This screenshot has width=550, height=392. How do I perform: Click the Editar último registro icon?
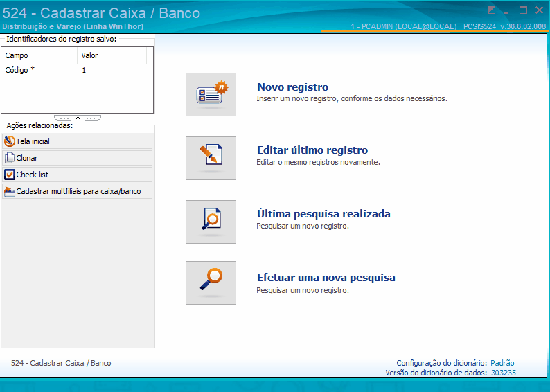pyautogui.click(x=211, y=158)
